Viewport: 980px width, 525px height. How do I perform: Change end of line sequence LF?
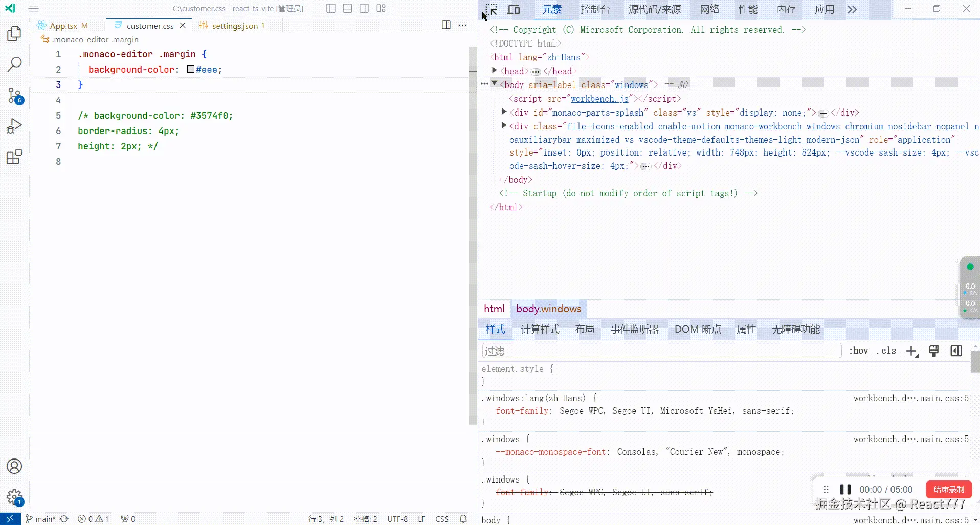[x=421, y=519]
